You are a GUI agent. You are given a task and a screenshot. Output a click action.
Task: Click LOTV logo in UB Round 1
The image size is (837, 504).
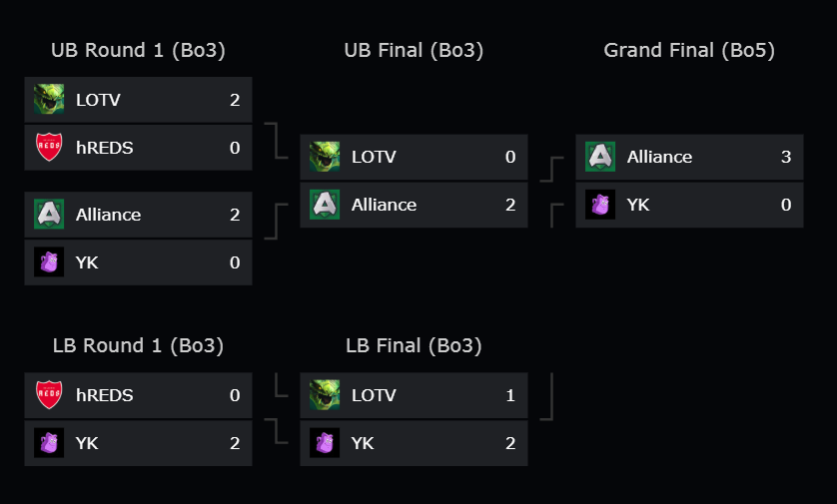pos(49,99)
